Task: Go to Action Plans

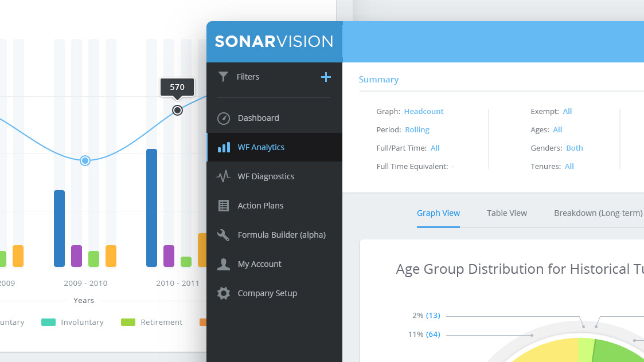Action: pos(274,206)
